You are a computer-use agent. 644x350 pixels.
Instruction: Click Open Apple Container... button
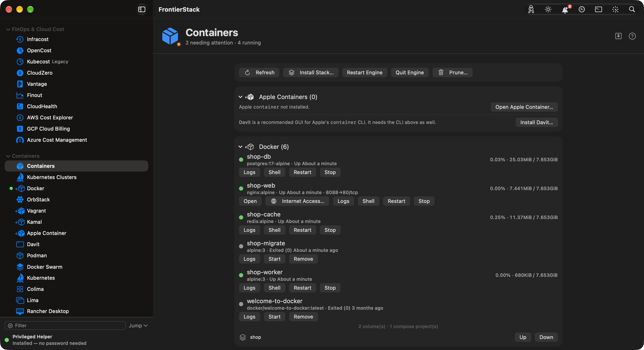click(x=524, y=107)
